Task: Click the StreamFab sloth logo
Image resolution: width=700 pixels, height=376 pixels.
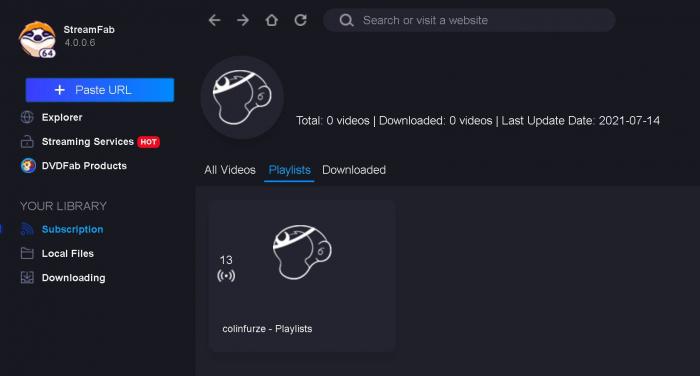Action: (x=38, y=40)
